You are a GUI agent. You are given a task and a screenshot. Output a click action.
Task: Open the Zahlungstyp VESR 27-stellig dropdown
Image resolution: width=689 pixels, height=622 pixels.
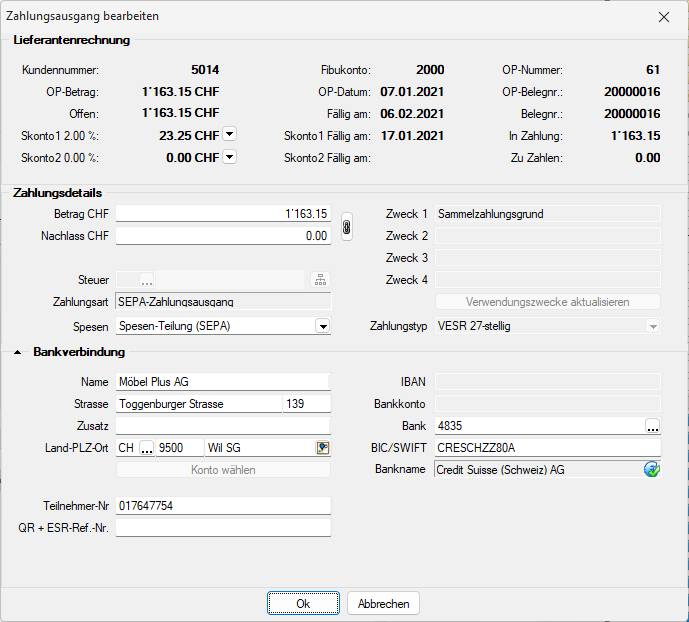[652, 326]
